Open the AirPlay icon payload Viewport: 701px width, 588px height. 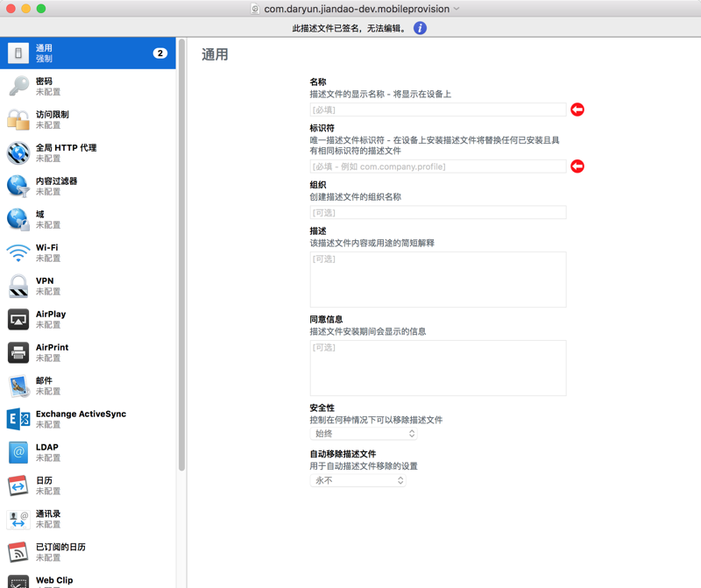[18, 319]
